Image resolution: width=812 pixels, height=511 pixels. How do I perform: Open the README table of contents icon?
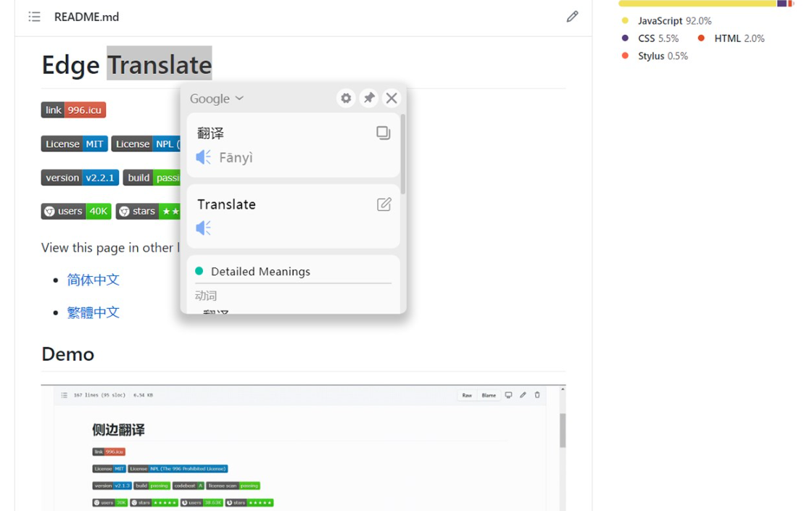[34, 17]
